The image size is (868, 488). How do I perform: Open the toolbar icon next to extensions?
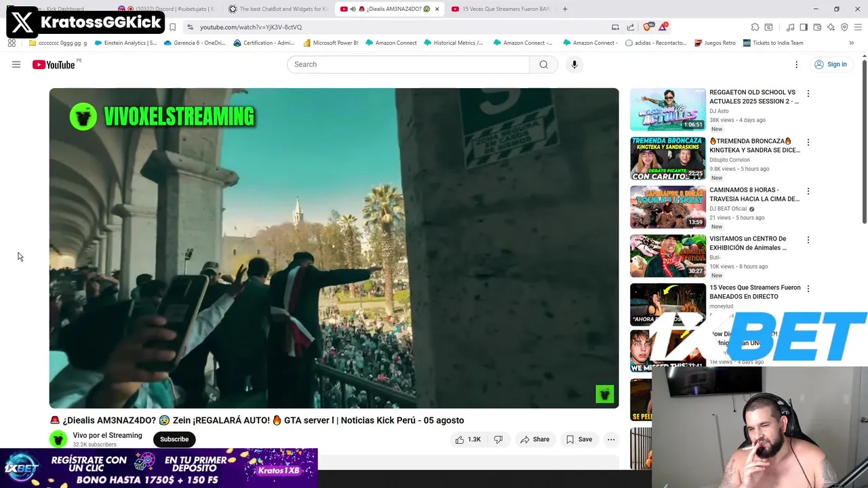tap(768, 27)
